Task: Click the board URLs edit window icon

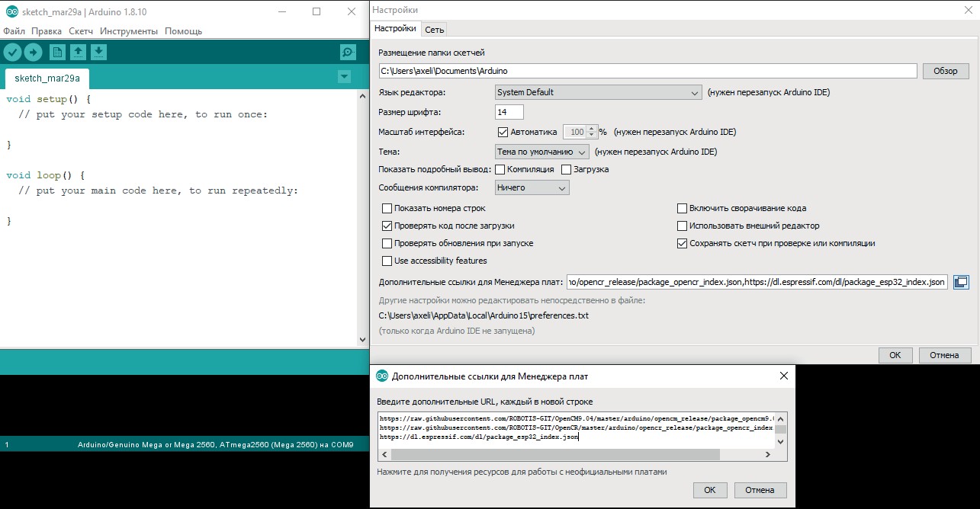Action: coord(961,283)
